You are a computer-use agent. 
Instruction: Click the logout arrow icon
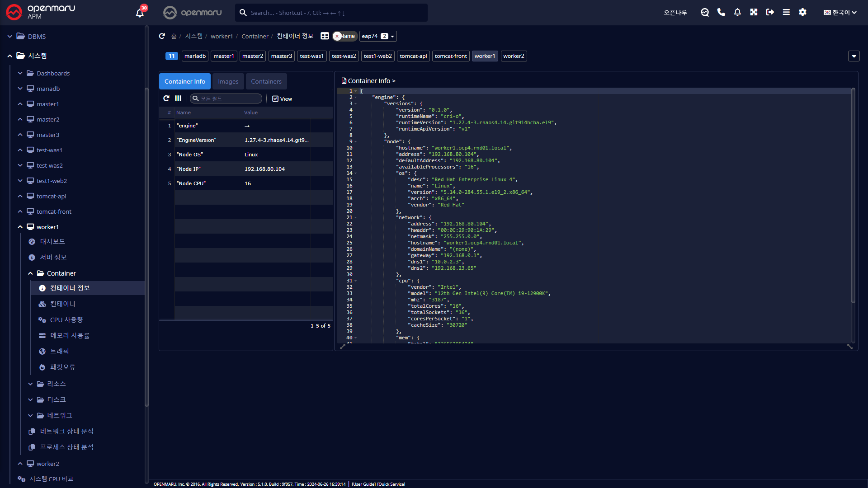point(770,12)
